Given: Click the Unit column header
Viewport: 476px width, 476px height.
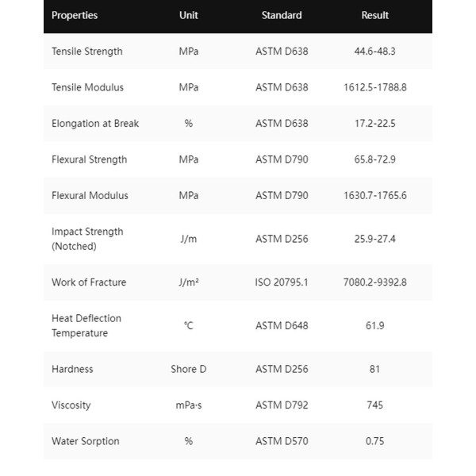Looking at the screenshot, I should (x=188, y=15).
